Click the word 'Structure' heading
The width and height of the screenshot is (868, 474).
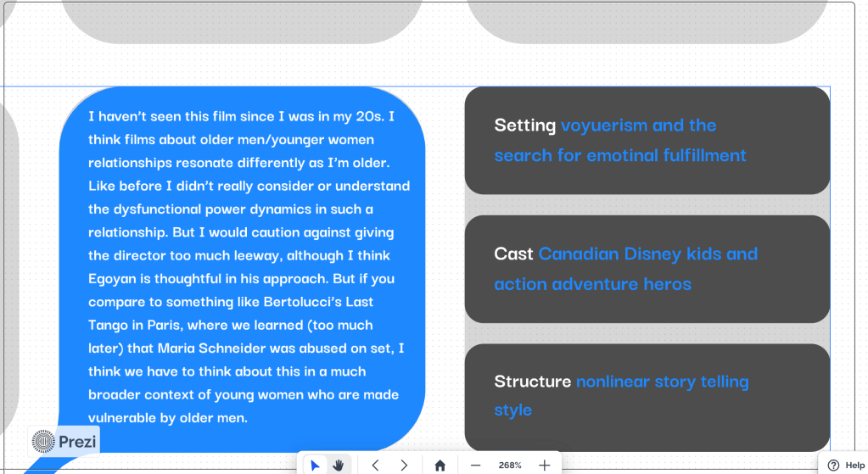click(x=532, y=382)
